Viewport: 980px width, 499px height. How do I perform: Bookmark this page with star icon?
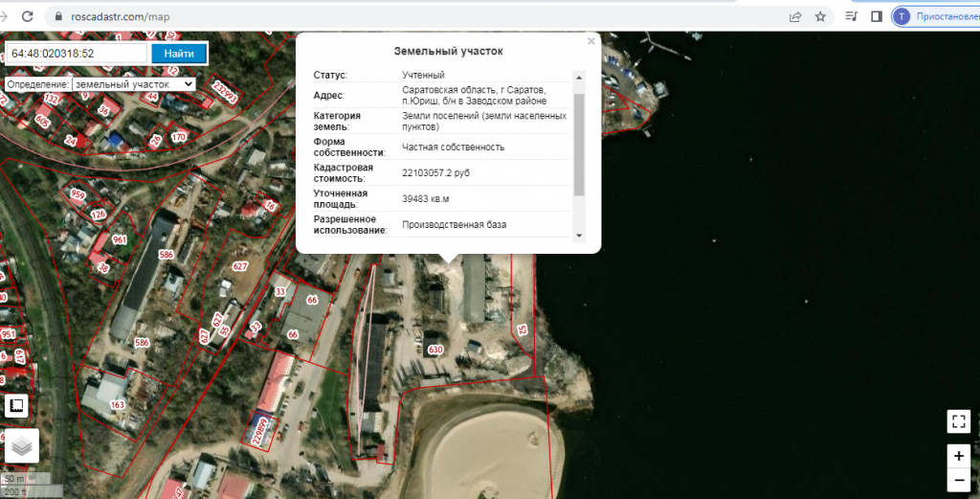820,16
